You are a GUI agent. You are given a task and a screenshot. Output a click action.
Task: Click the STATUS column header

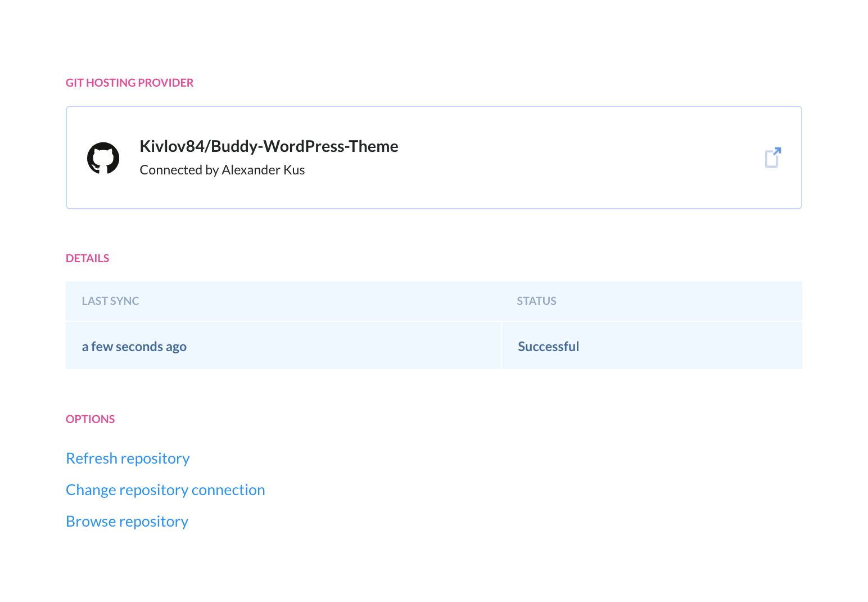point(536,301)
